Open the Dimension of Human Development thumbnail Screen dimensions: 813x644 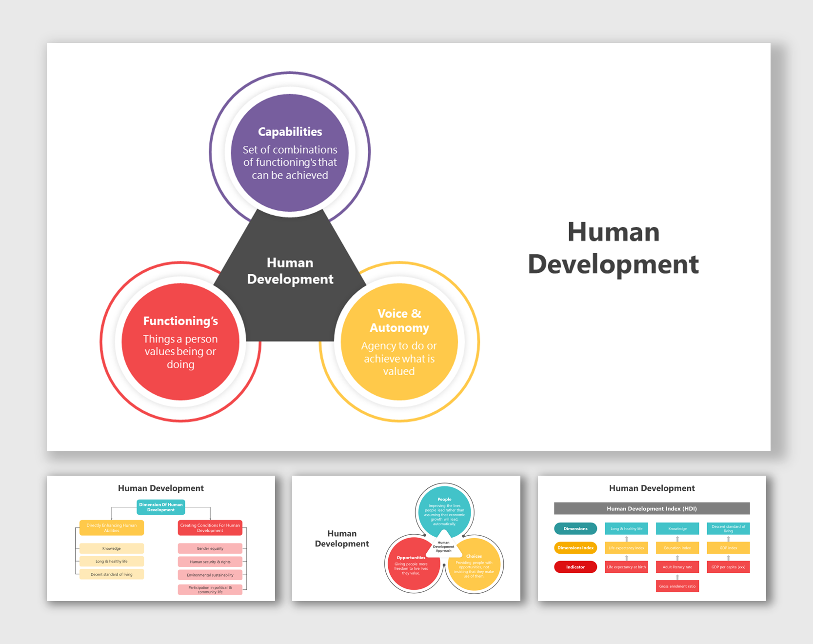[161, 538]
